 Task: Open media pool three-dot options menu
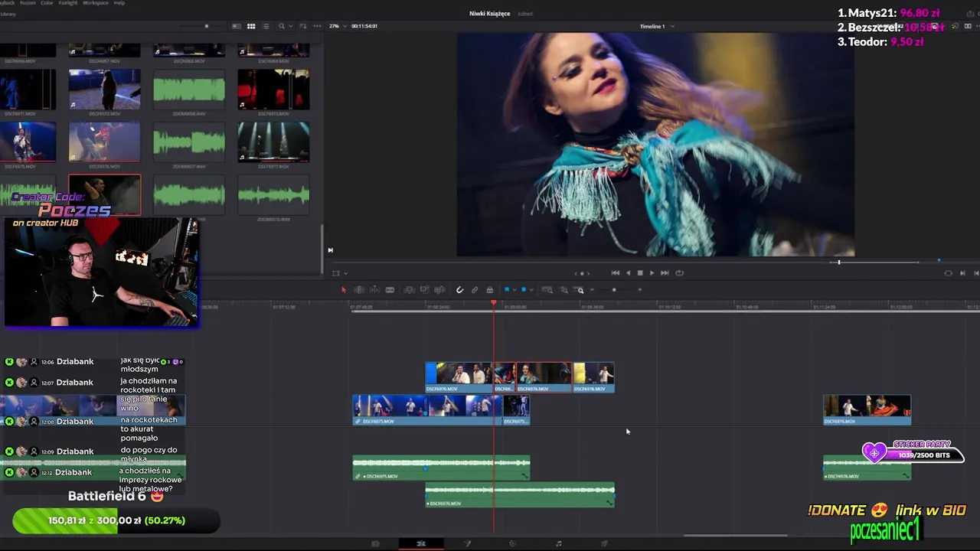click(317, 26)
